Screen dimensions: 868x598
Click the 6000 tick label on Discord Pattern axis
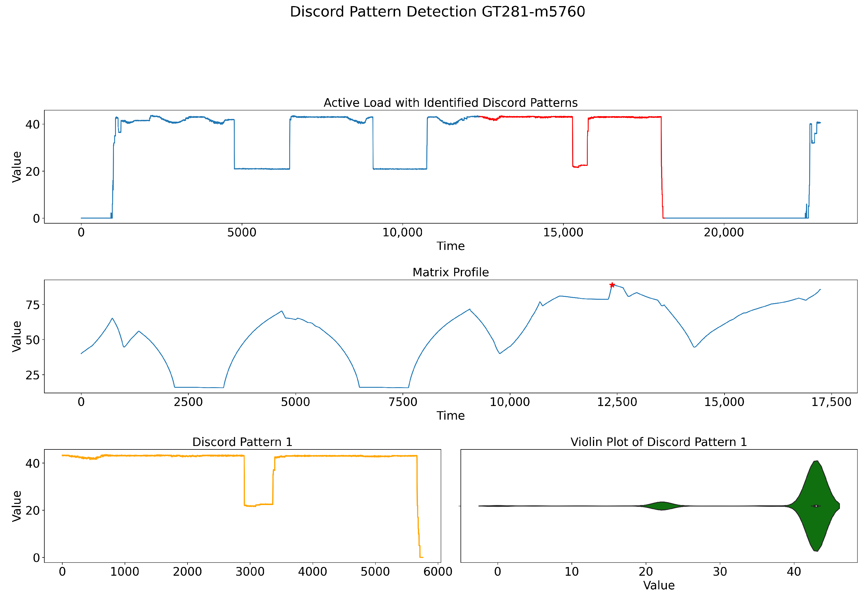click(x=438, y=572)
